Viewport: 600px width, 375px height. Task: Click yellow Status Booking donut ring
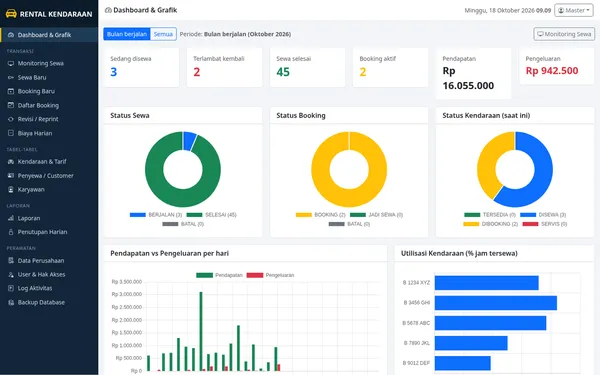[349, 198]
